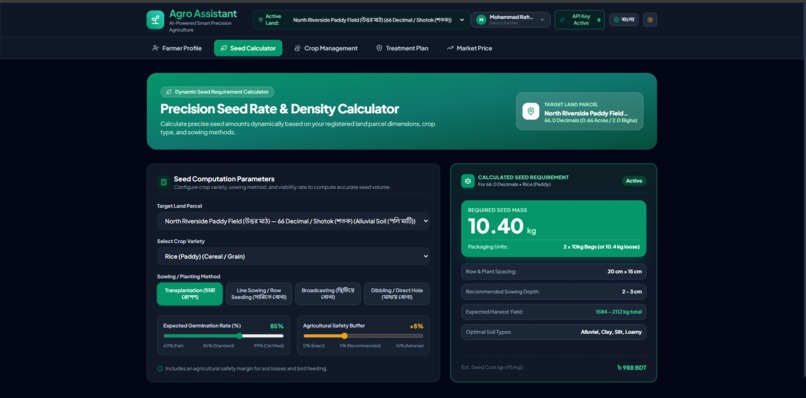The height and width of the screenshot is (398, 806).
Task: Click the Agro Assistant title text
Action: tap(203, 14)
